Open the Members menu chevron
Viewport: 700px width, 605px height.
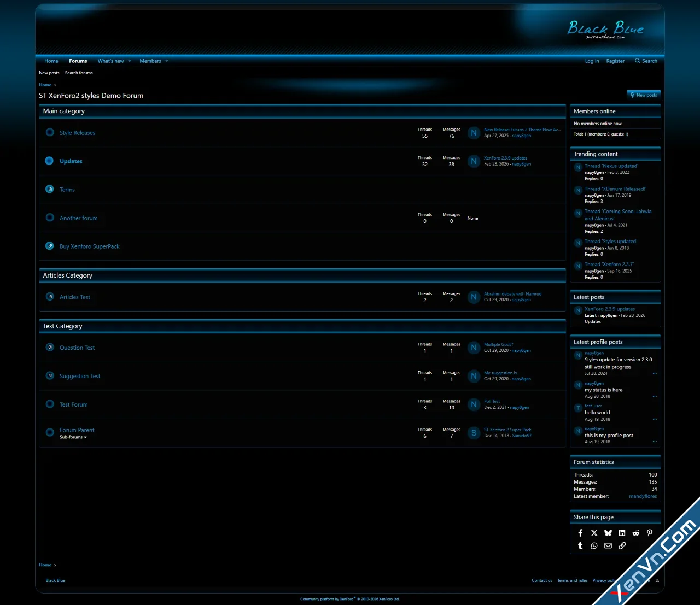(x=167, y=61)
